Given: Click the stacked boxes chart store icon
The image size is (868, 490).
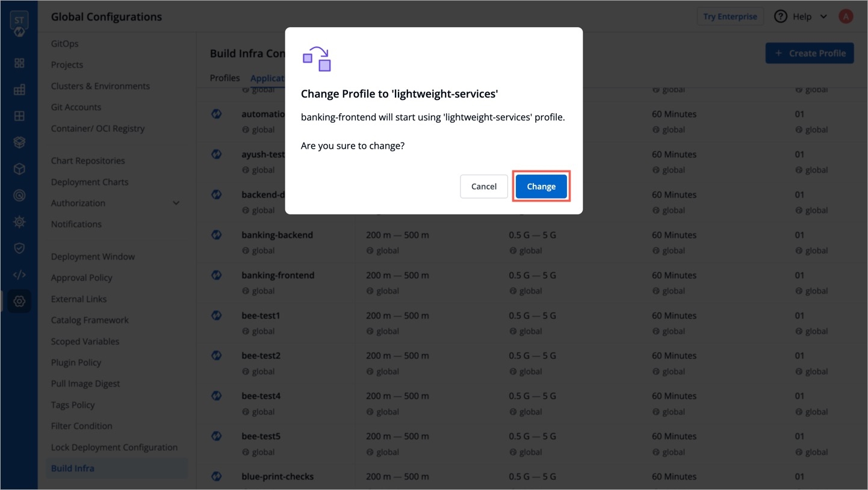Looking at the screenshot, I should click(19, 143).
